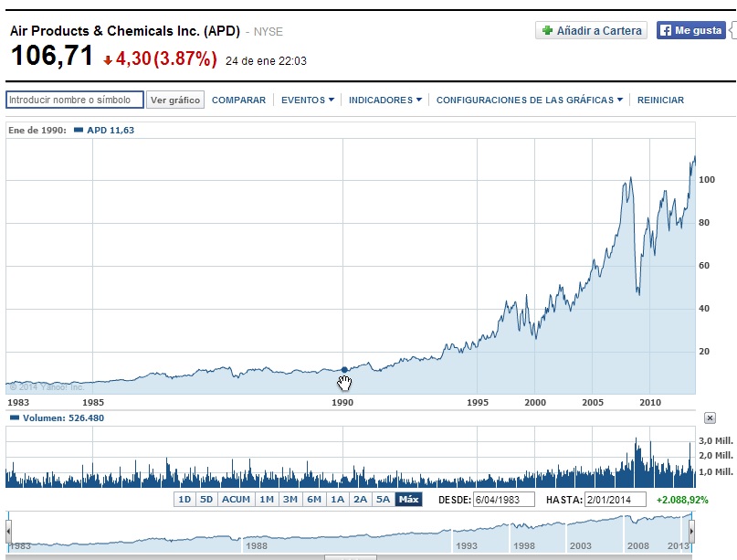Click REINICIAR to reset the chart
Viewport: 737px width, 560px height.
[x=660, y=100]
